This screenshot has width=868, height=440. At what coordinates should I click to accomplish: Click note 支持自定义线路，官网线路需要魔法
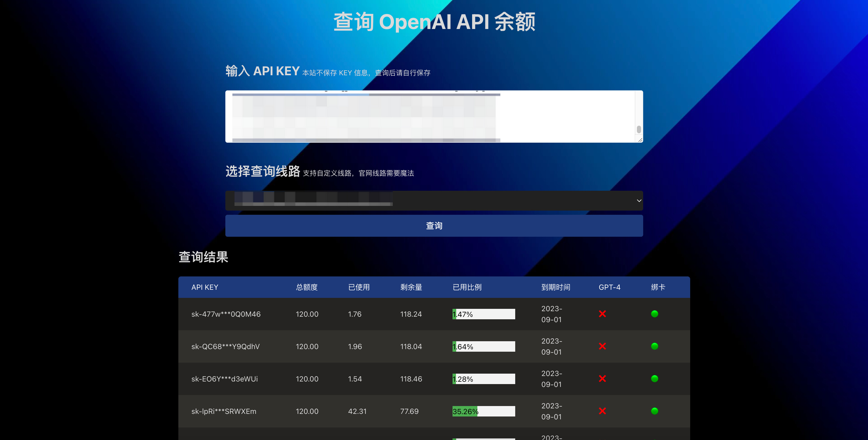click(358, 173)
